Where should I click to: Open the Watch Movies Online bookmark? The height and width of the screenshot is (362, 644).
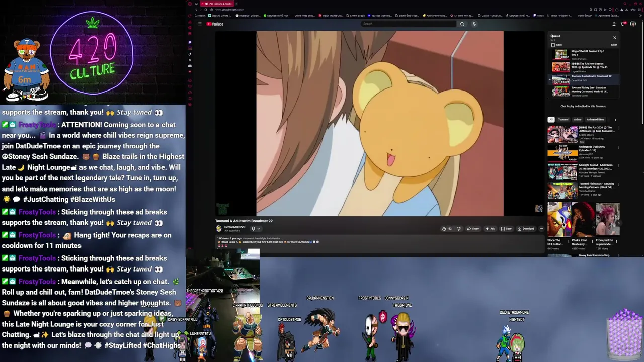(331, 16)
